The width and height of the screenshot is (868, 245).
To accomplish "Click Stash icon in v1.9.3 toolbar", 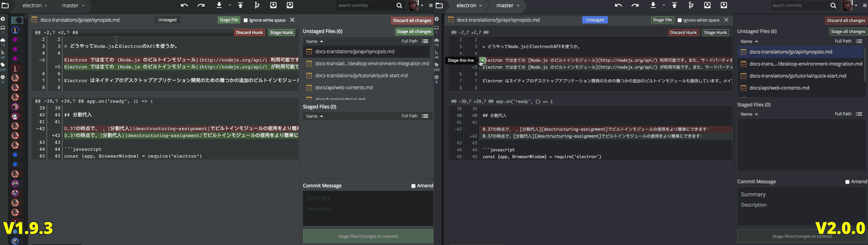I will [273, 5].
